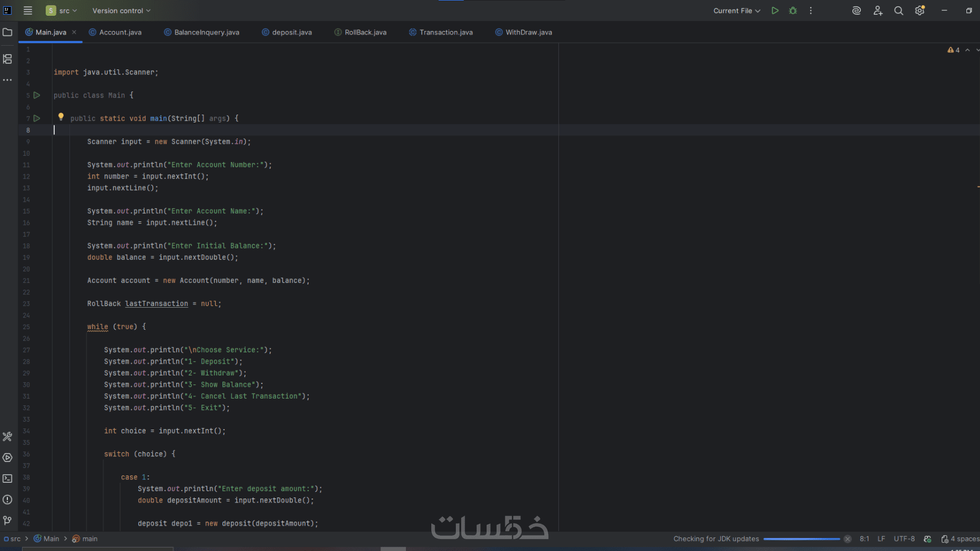Change the 4 spaces indent setting
Image resolution: width=980 pixels, height=551 pixels.
[x=965, y=539]
